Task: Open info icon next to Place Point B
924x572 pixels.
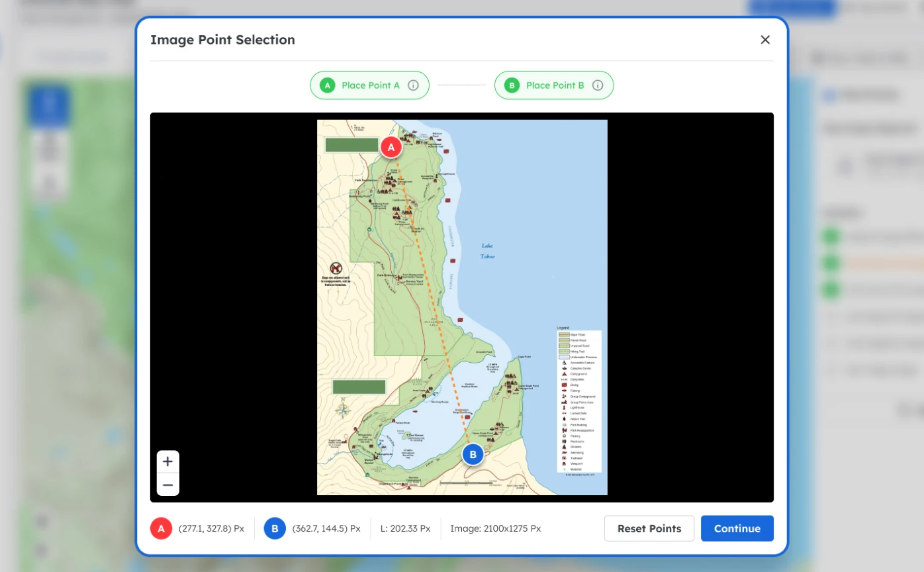Action: (x=598, y=85)
